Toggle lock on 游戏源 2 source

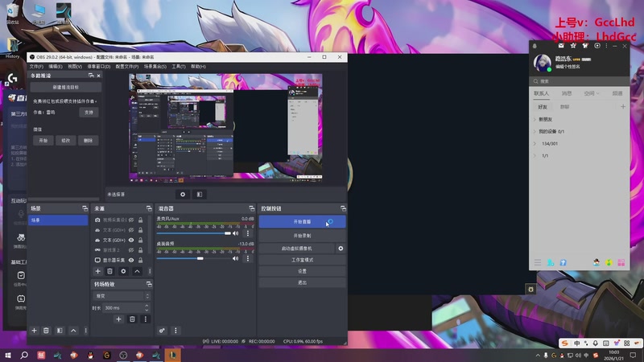tap(140, 250)
